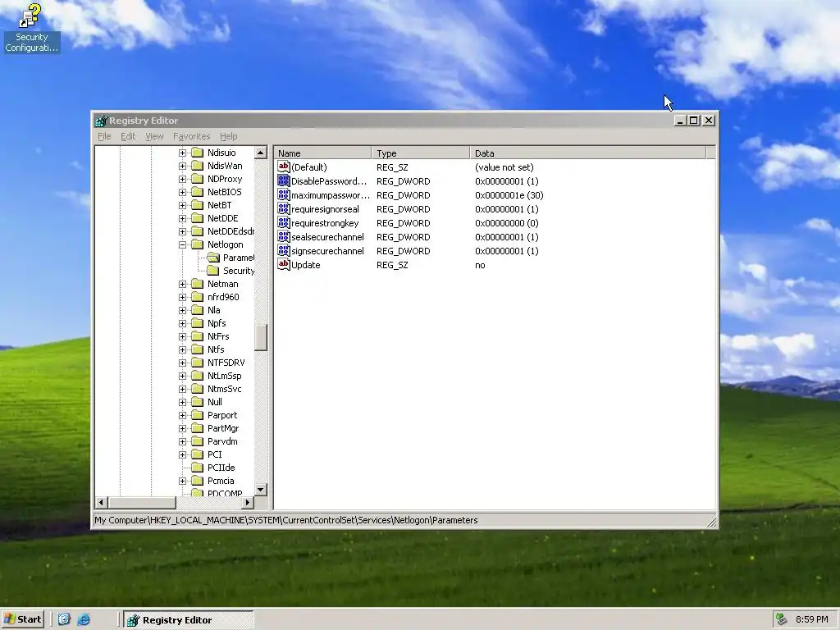840x630 pixels.
Task: Click the Show Desktop quick launch icon
Action: tap(64, 620)
